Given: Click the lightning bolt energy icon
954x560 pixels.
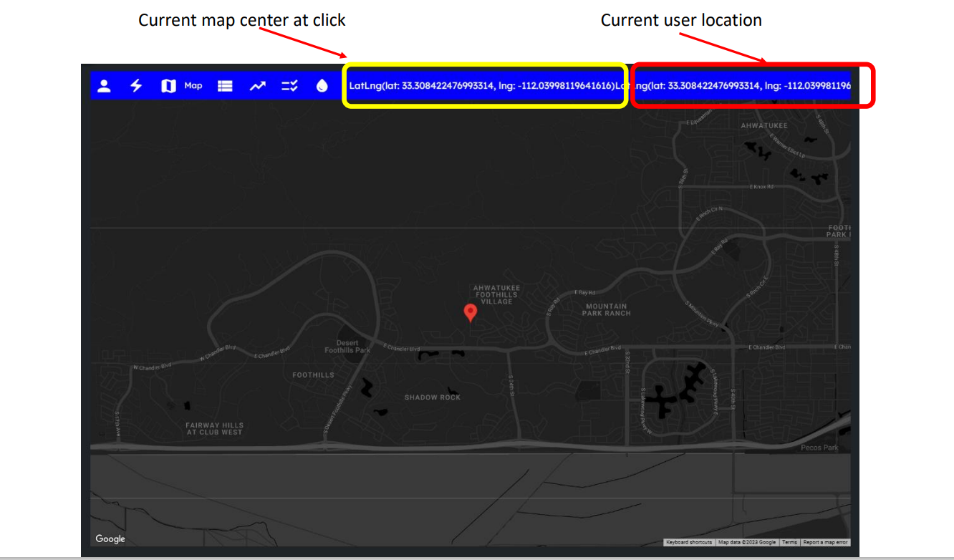Looking at the screenshot, I should (x=136, y=85).
